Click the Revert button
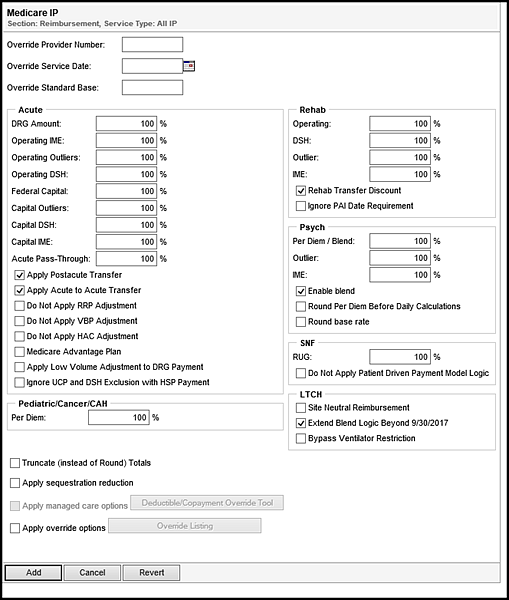 click(152, 572)
